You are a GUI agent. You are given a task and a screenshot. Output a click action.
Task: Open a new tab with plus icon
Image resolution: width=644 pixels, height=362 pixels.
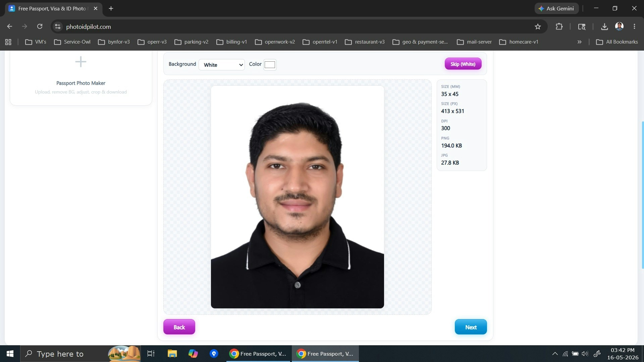pyautogui.click(x=111, y=8)
